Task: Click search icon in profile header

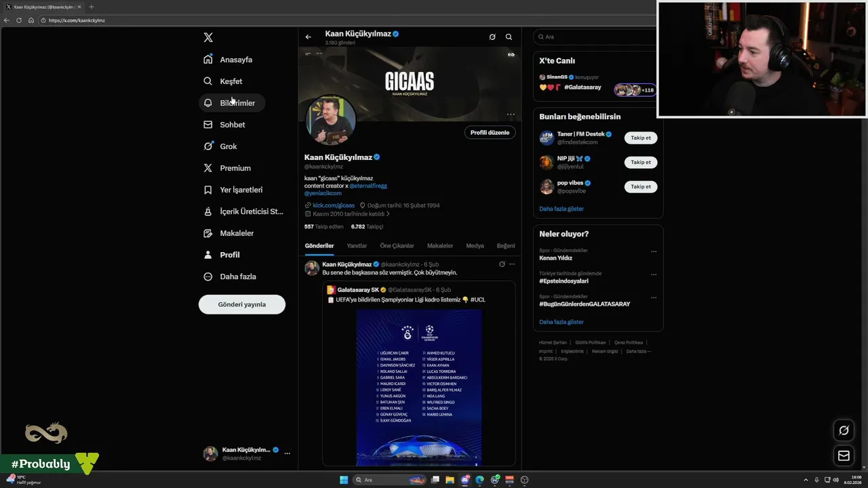Action: (509, 37)
